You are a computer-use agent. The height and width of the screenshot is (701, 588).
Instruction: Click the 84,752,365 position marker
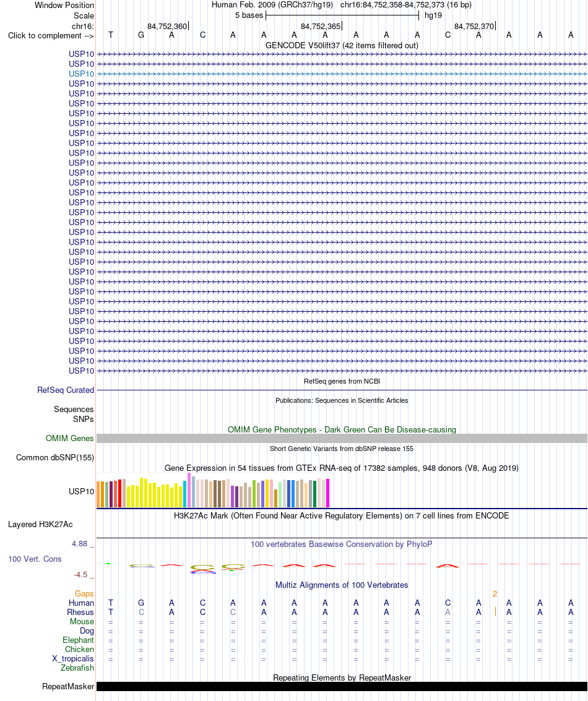[x=321, y=27]
